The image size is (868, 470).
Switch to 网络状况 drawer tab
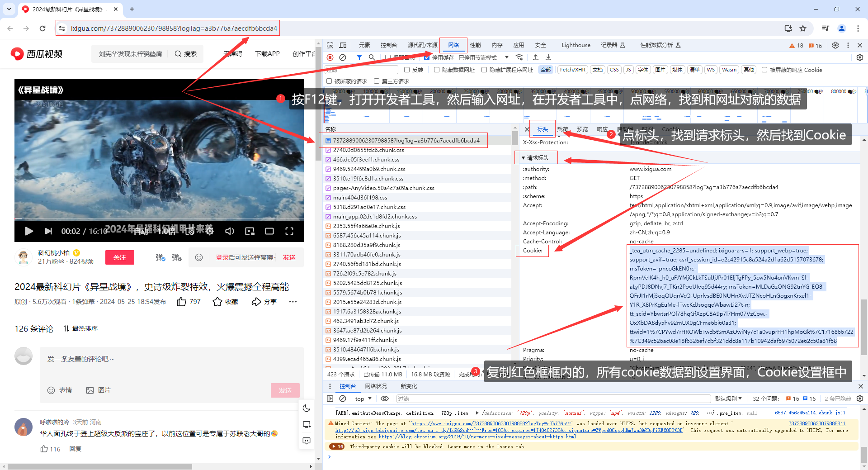(x=376, y=386)
